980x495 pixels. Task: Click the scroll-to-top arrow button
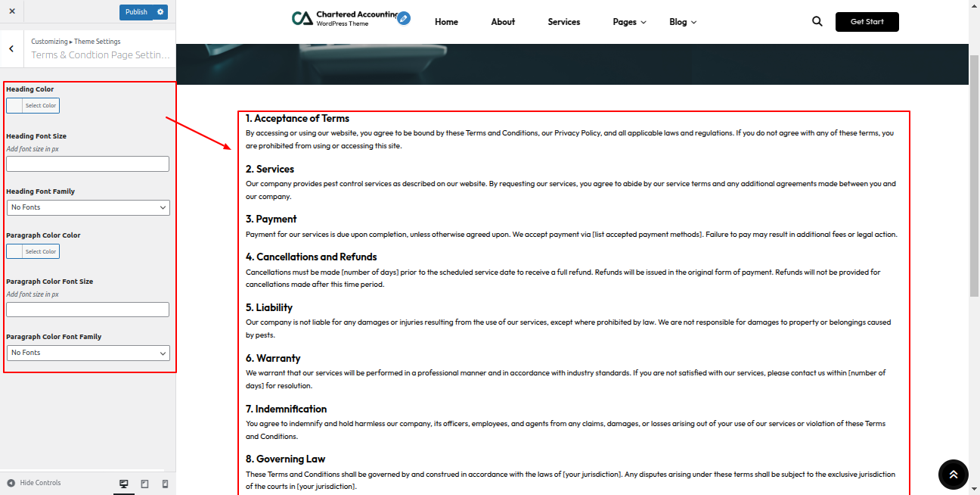click(x=953, y=475)
